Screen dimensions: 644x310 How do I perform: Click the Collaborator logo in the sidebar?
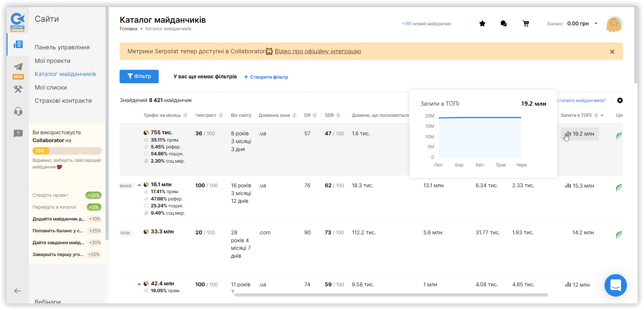tap(18, 22)
